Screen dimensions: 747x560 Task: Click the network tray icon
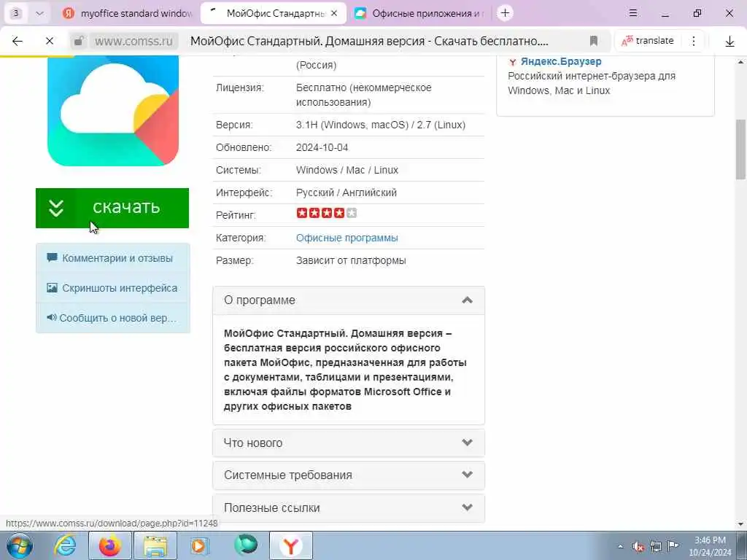pyautogui.click(x=656, y=547)
